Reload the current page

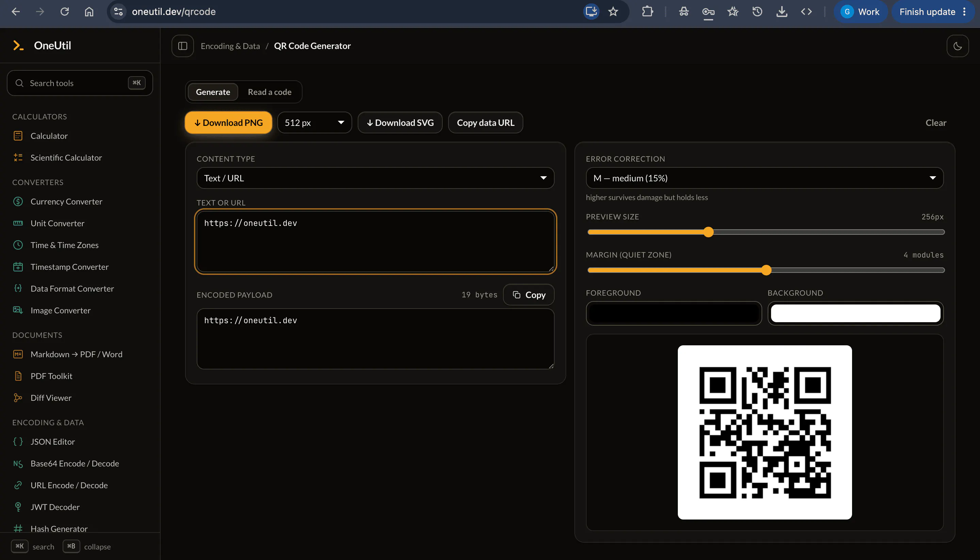(65, 12)
